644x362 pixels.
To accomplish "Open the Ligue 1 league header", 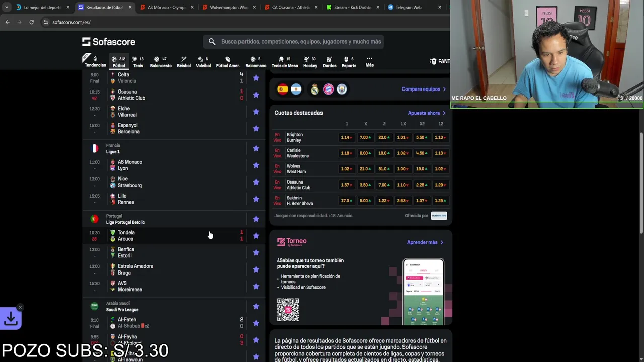I will click(113, 152).
